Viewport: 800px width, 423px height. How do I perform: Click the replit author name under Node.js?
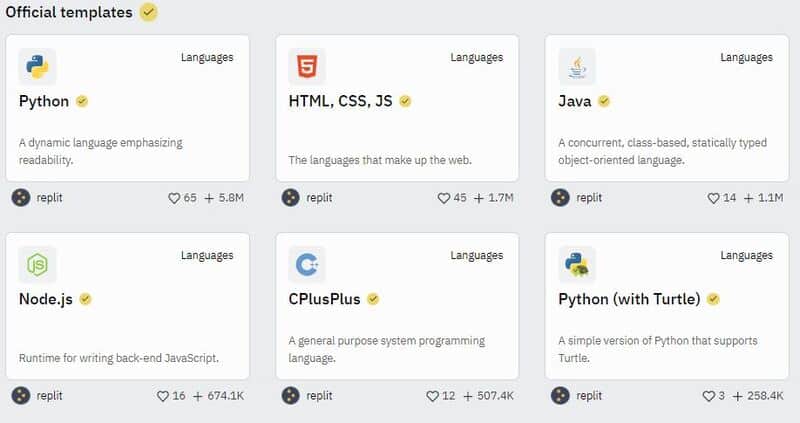coord(49,395)
